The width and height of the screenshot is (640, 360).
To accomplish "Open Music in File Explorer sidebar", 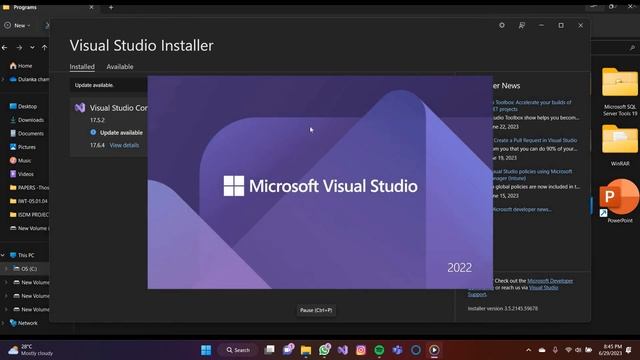I will (x=20, y=160).
